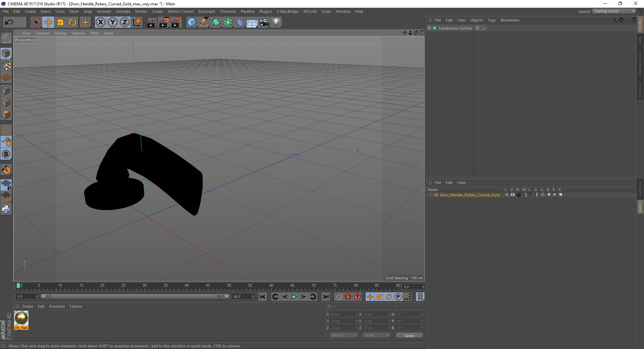This screenshot has width=644, height=349.
Task: Switch to Model mode
Action: coord(6,53)
